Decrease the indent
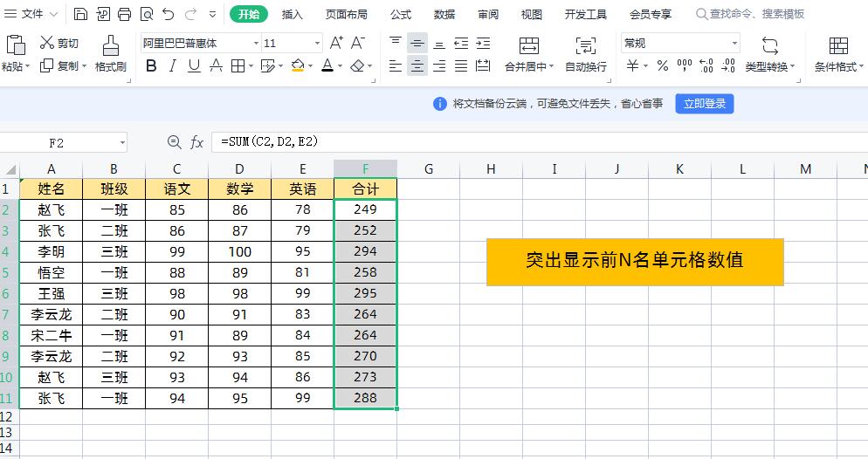This screenshot has width=868, height=459. pyautogui.click(x=461, y=43)
